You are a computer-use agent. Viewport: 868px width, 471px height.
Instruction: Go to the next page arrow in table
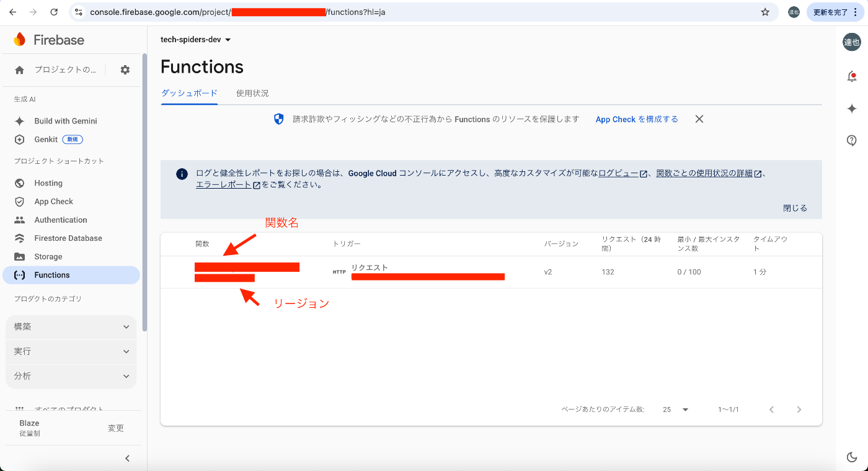799,410
